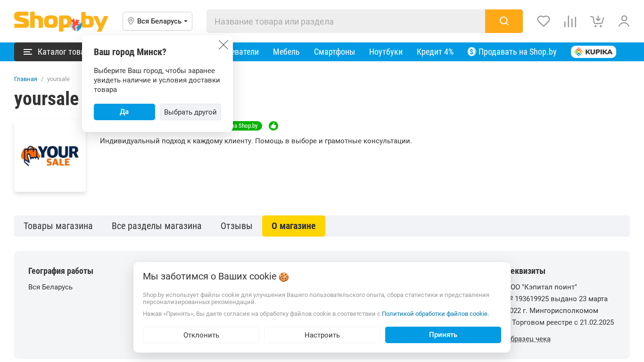
Task: Switch to the Отзывы tab
Action: pyautogui.click(x=236, y=226)
